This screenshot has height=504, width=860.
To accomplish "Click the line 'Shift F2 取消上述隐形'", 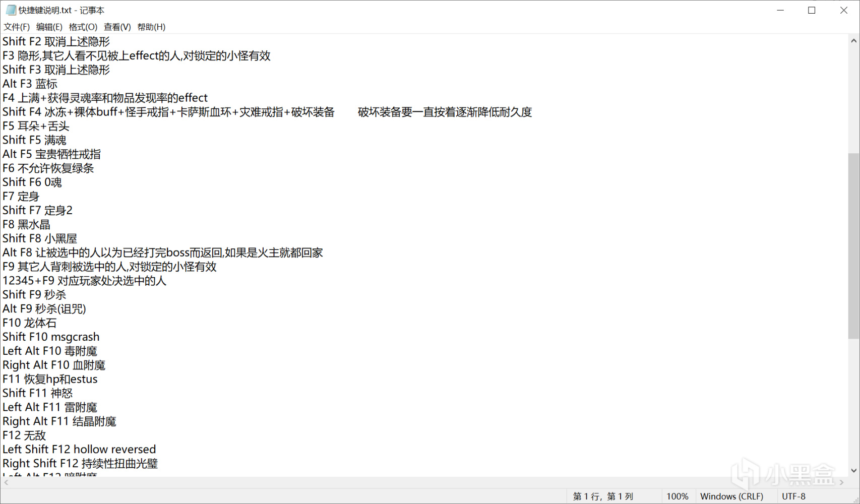I will click(56, 42).
